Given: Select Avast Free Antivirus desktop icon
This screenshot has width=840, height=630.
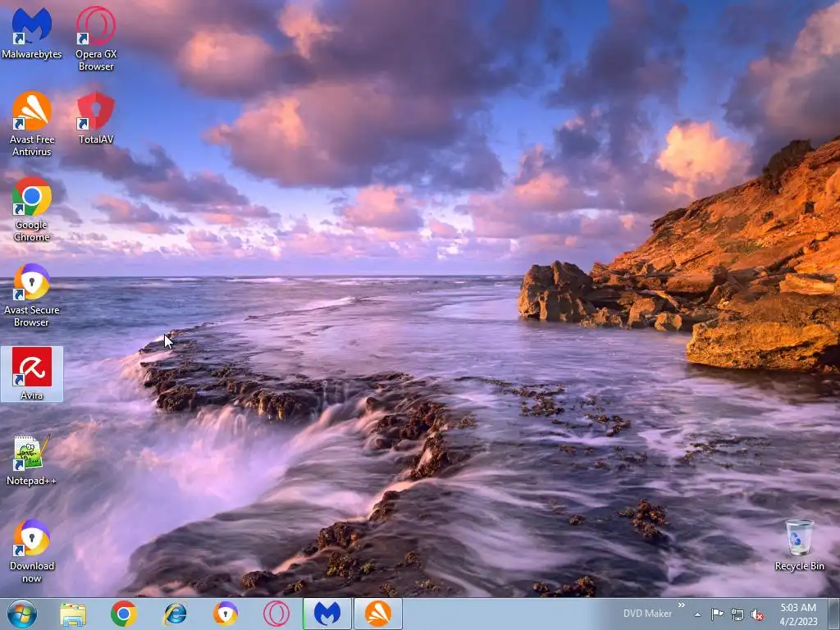Looking at the screenshot, I should [x=32, y=124].
